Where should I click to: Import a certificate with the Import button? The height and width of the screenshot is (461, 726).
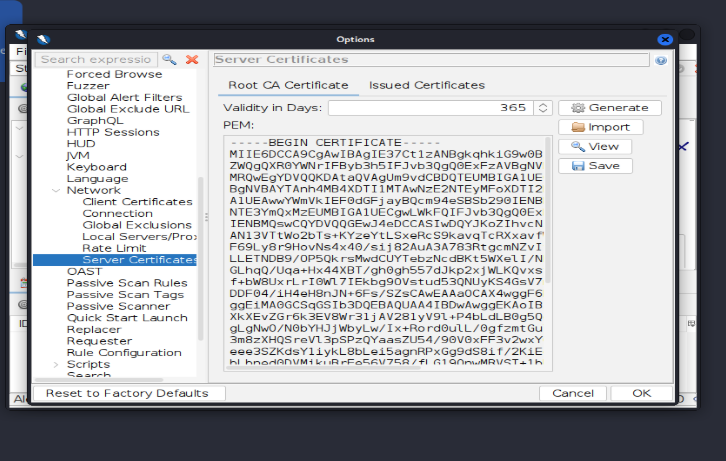[x=600, y=127]
